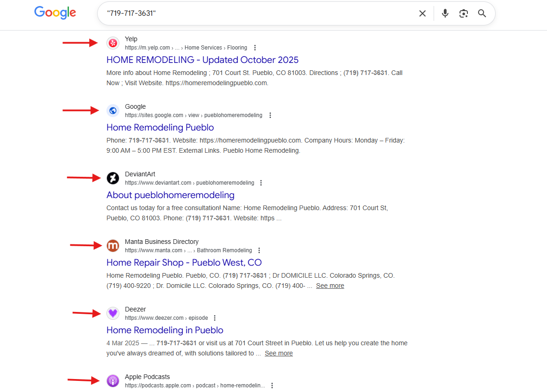Open three-dot menu for Google Sites result
Screen dimensions: 547x392
click(270, 115)
